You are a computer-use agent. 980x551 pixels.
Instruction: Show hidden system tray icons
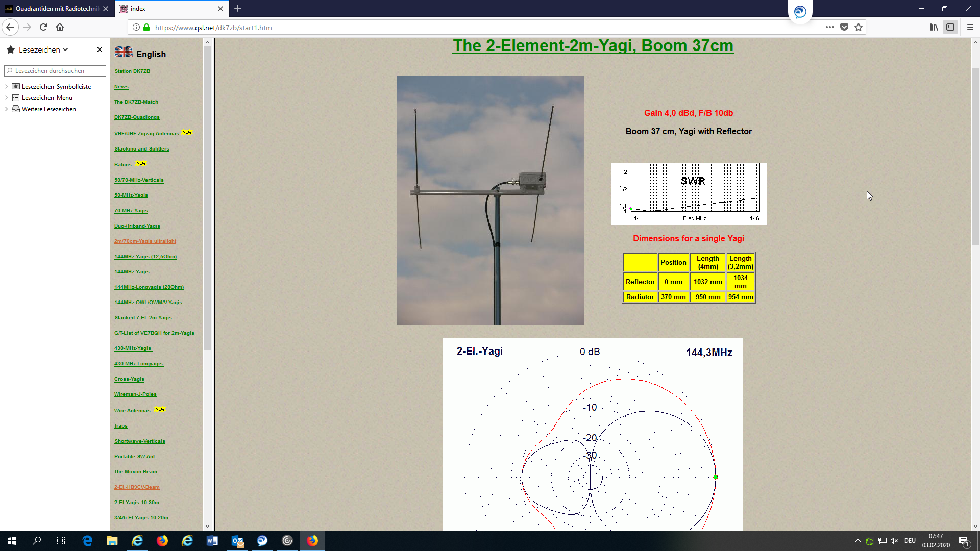click(857, 541)
